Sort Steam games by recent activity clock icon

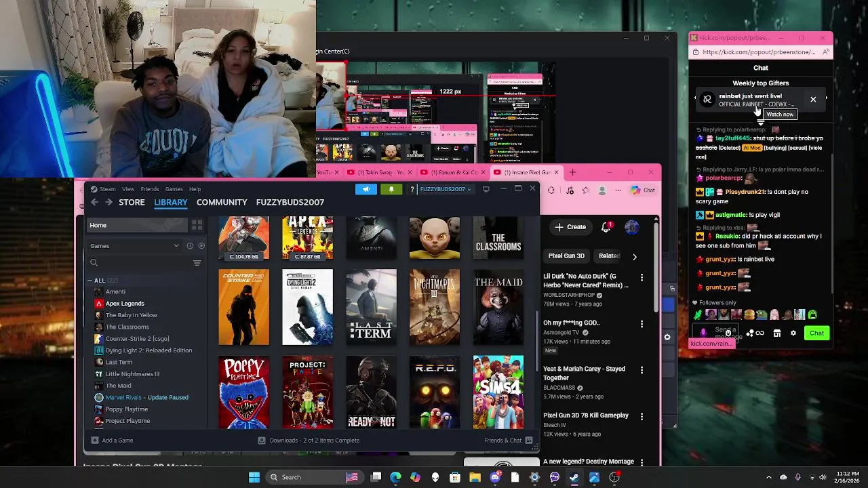click(190, 246)
